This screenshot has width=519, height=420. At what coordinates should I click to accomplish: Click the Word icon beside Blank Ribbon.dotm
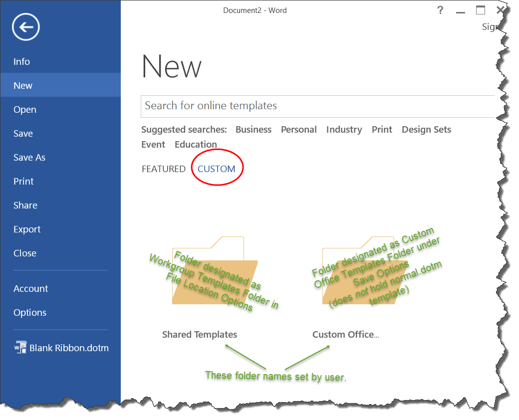[20, 348]
